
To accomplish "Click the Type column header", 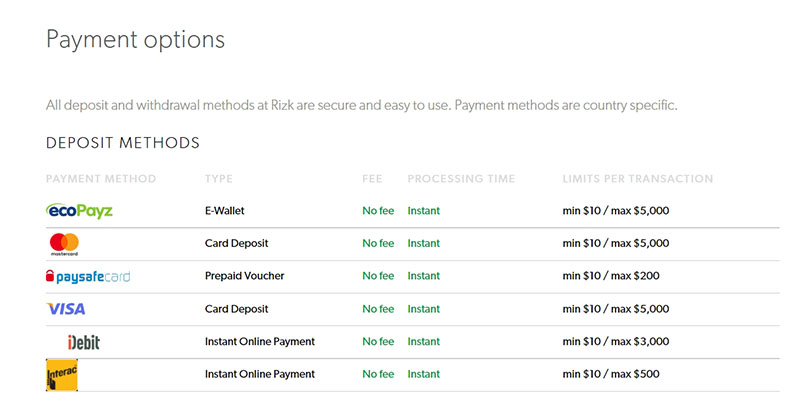I will pyautogui.click(x=219, y=179).
